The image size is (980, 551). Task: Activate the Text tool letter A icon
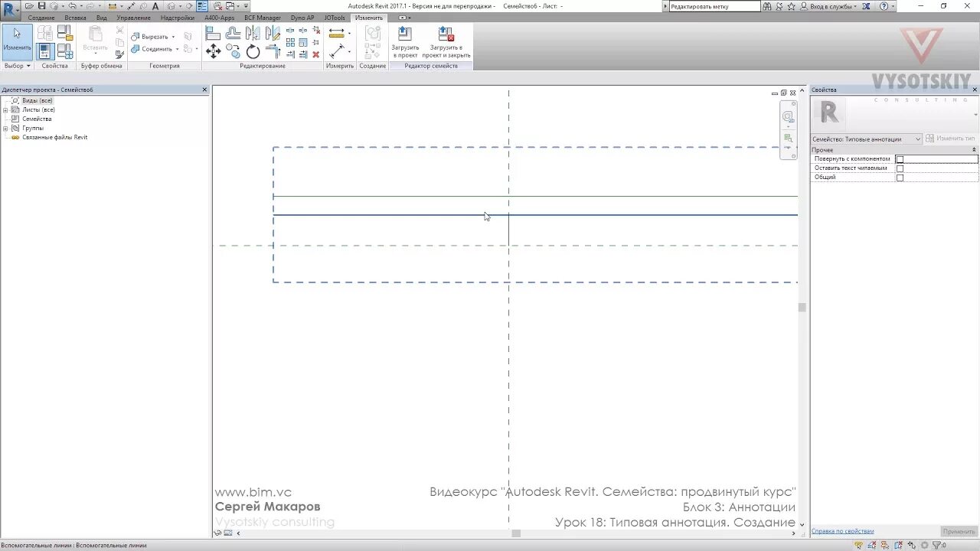pos(155,6)
